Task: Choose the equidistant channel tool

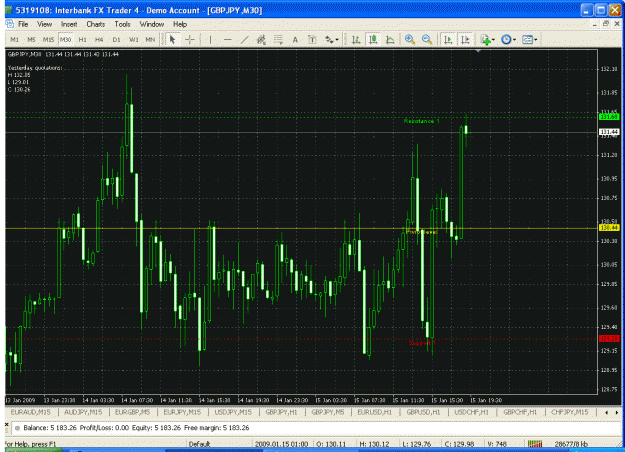Action: point(261,39)
